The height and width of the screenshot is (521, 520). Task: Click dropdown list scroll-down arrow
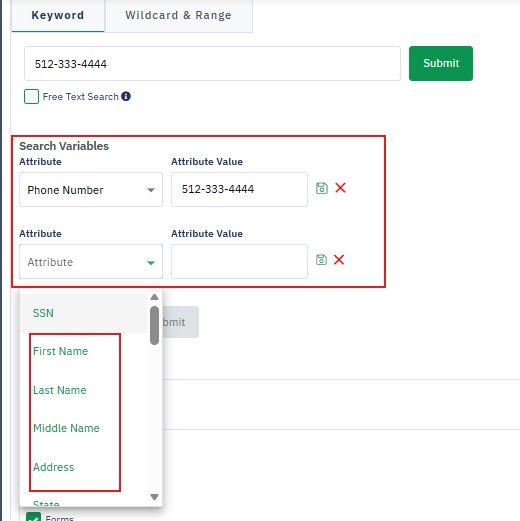154,497
